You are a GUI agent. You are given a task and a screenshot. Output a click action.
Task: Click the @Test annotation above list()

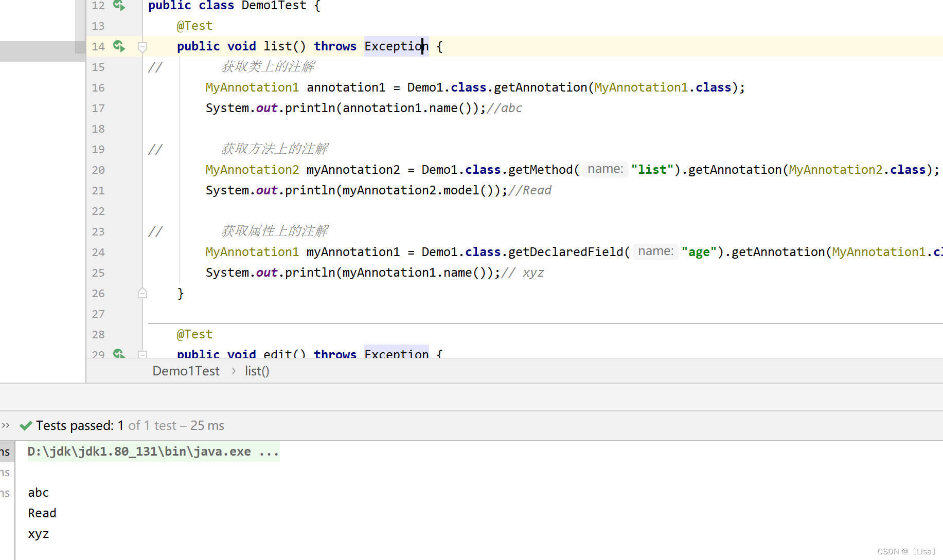pos(194,26)
